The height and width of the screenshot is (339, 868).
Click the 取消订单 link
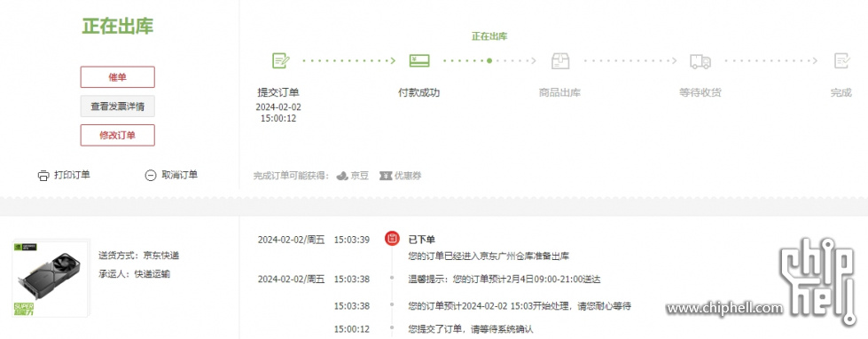[179, 175]
